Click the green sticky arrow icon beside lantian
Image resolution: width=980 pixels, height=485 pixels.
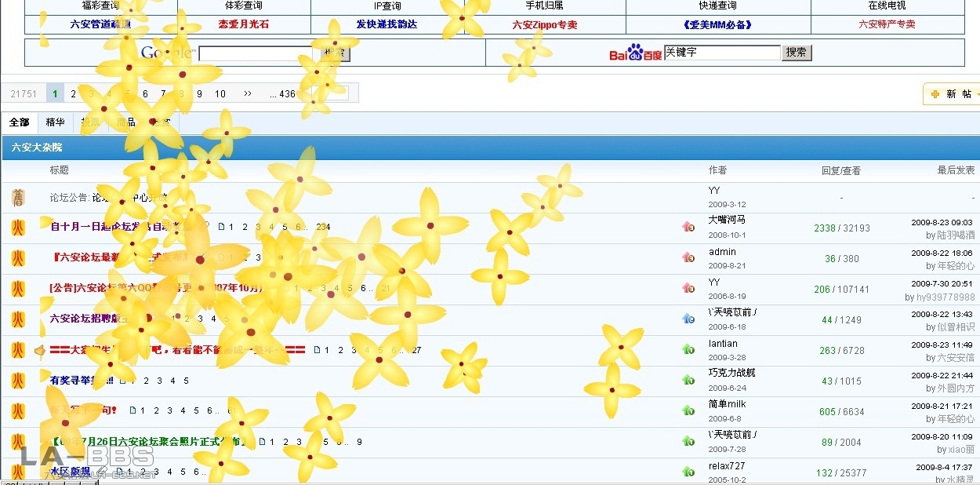(x=688, y=350)
